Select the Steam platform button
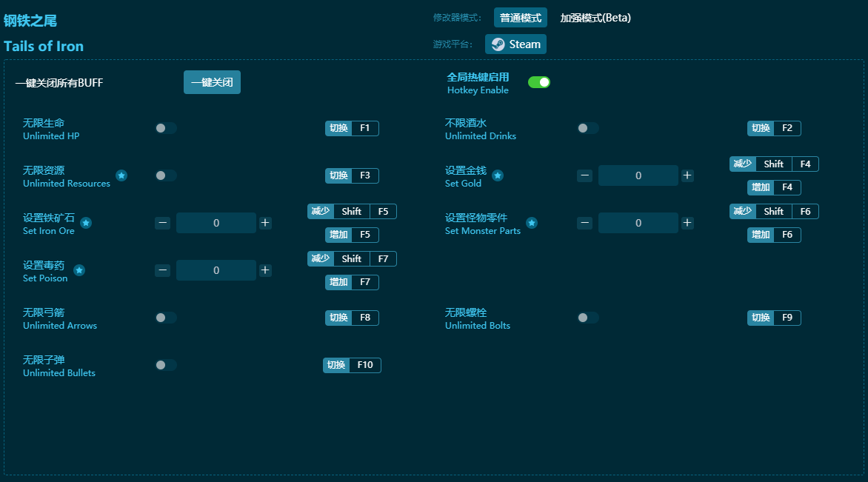The width and height of the screenshot is (868, 482). point(516,44)
